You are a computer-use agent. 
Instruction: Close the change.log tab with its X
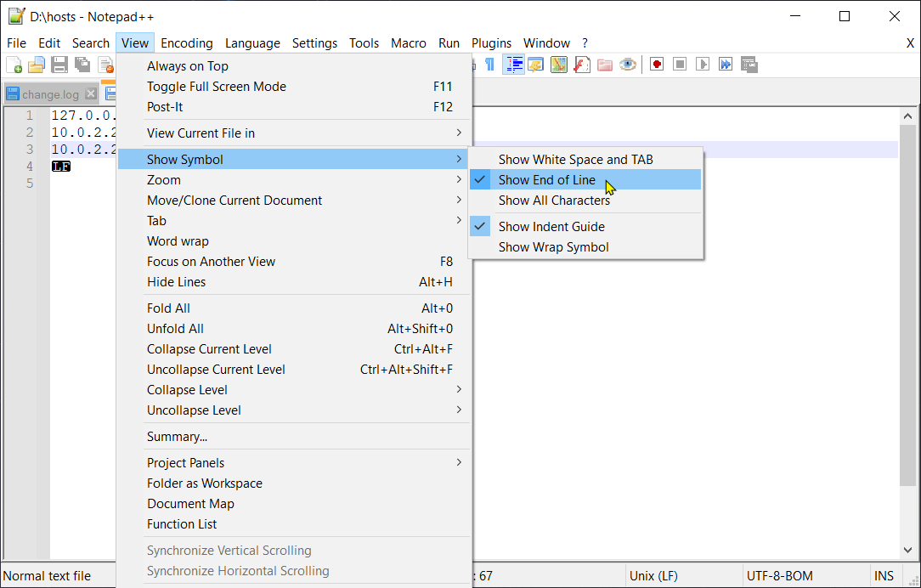(90, 93)
